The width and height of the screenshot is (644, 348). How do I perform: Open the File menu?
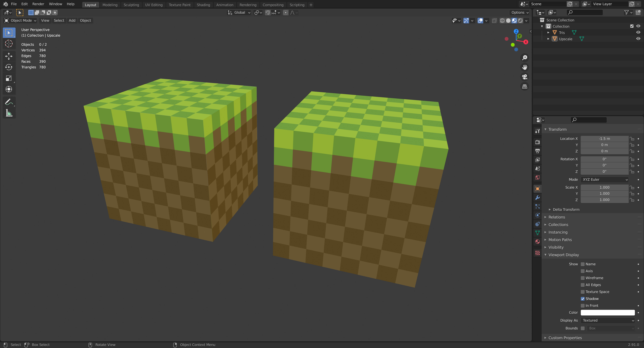(x=14, y=4)
